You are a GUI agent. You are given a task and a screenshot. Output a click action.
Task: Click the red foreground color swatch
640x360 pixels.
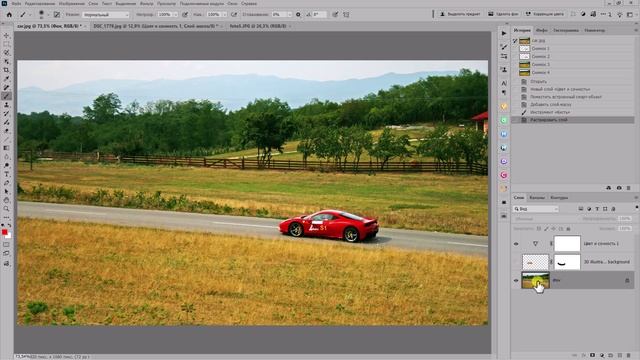pos(4,232)
